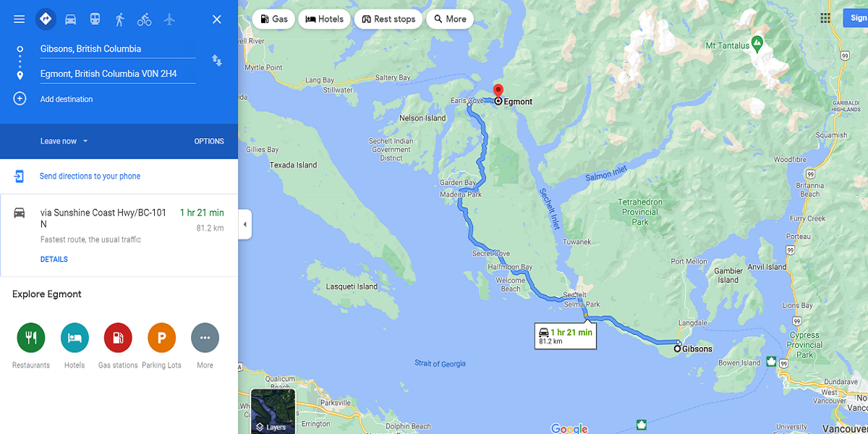868x434 pixels.
Task: Click the Gas filter chip
Action: (x=273, y=19)
